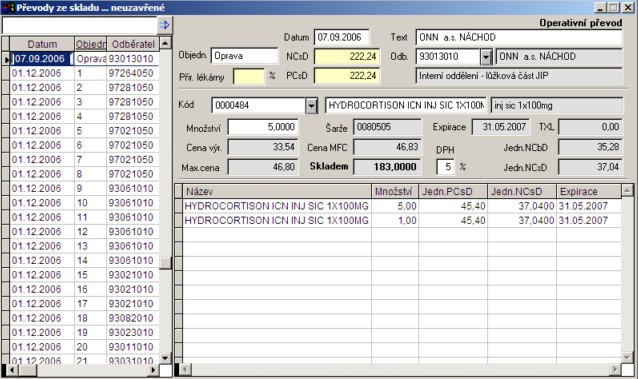Click scroll up arrow of left list
This screenshot has height=379, width=638.
click(x=165, y=43)
